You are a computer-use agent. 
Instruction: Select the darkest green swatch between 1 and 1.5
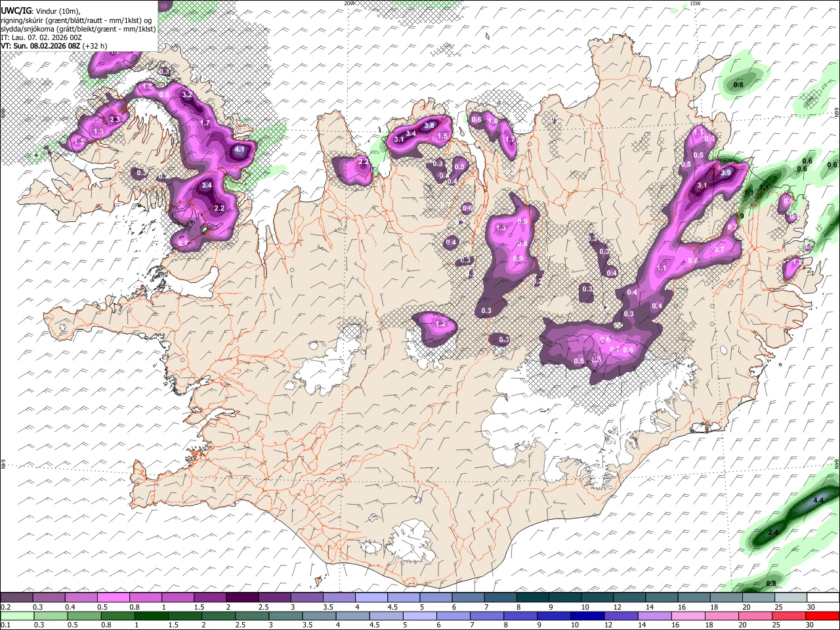tap(151, 616)
